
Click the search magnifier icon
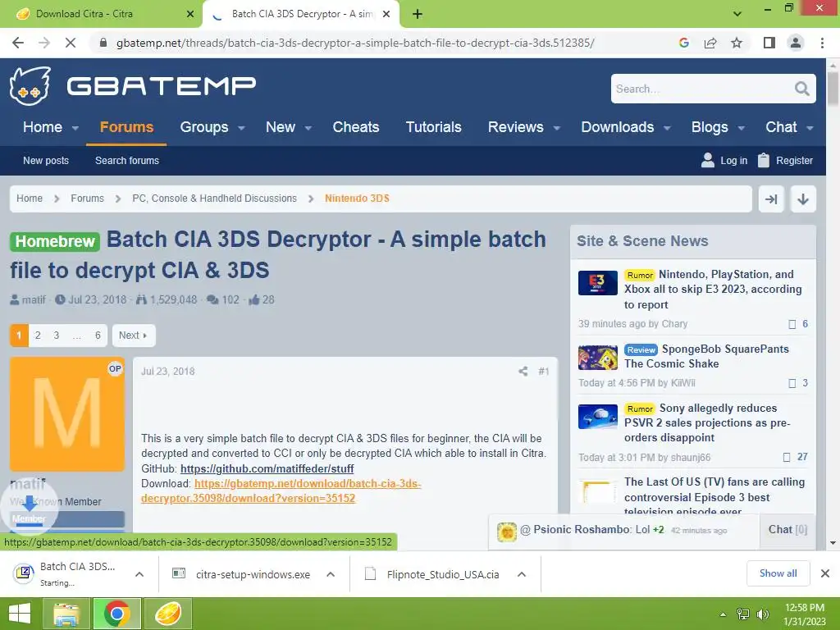pos(801,89)
